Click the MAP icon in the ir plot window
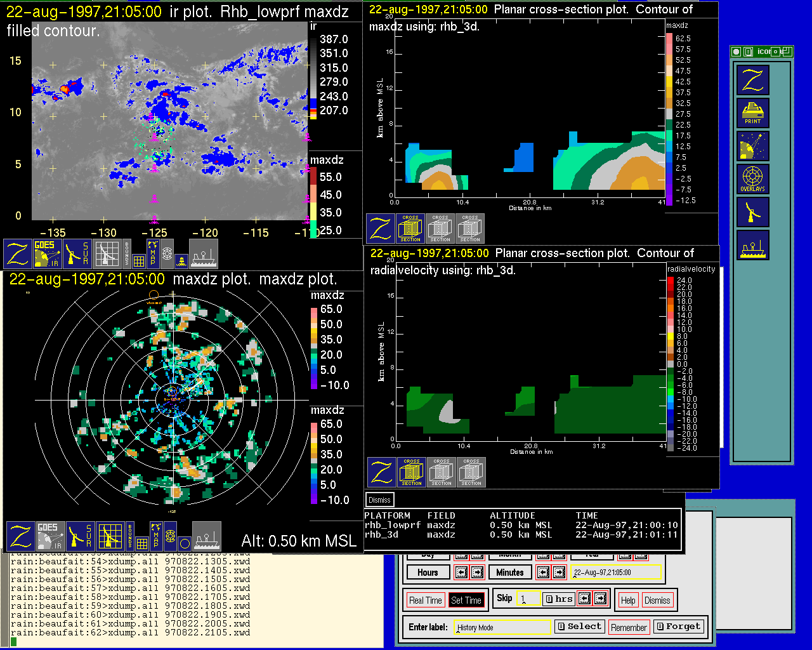Viewport: 812px width, 650px height. [152, 253]
